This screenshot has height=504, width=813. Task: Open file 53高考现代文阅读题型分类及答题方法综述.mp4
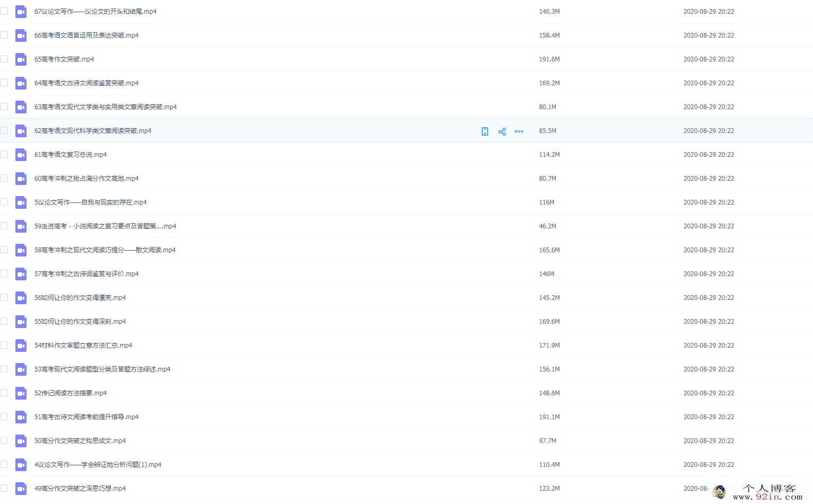pos(102,369)
